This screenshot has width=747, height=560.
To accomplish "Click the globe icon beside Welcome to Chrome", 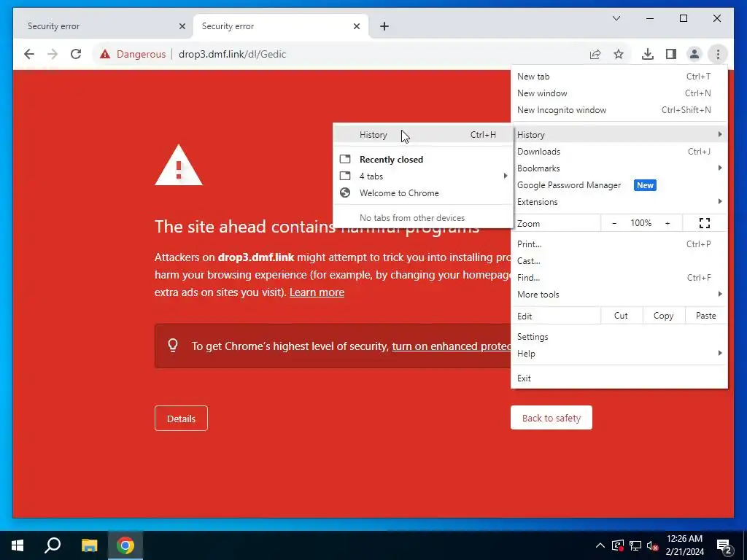I will click(345, 192).
